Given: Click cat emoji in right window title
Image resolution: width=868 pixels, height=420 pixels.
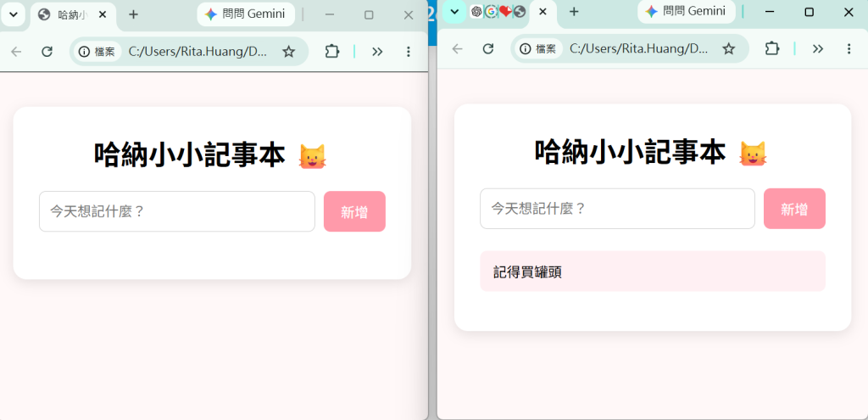Looking at the screenshot, I should pos(753,154).
